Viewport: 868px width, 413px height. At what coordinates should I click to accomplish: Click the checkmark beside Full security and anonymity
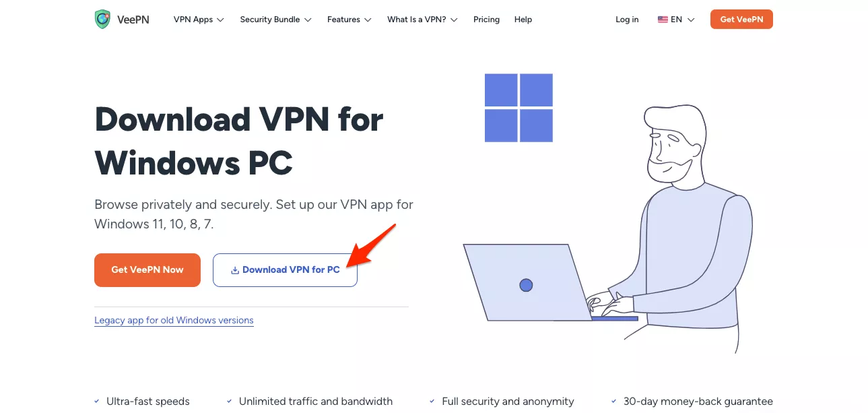click(432, 402)
